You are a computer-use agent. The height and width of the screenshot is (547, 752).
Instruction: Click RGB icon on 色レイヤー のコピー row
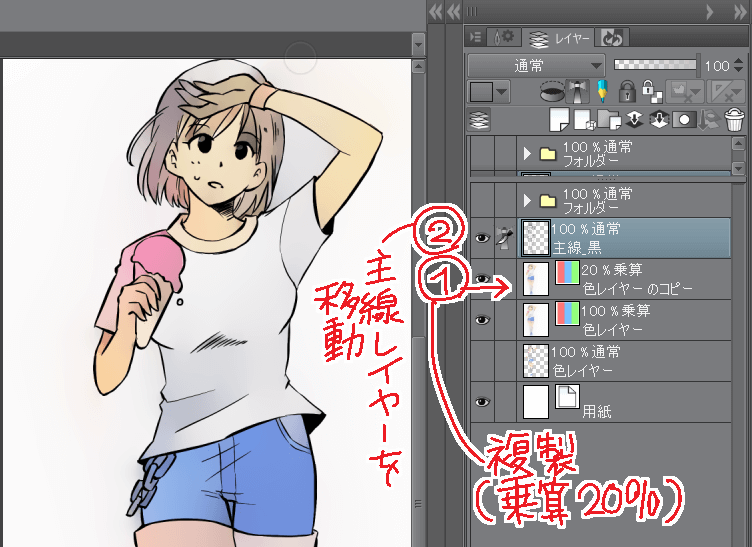point(567,273)
